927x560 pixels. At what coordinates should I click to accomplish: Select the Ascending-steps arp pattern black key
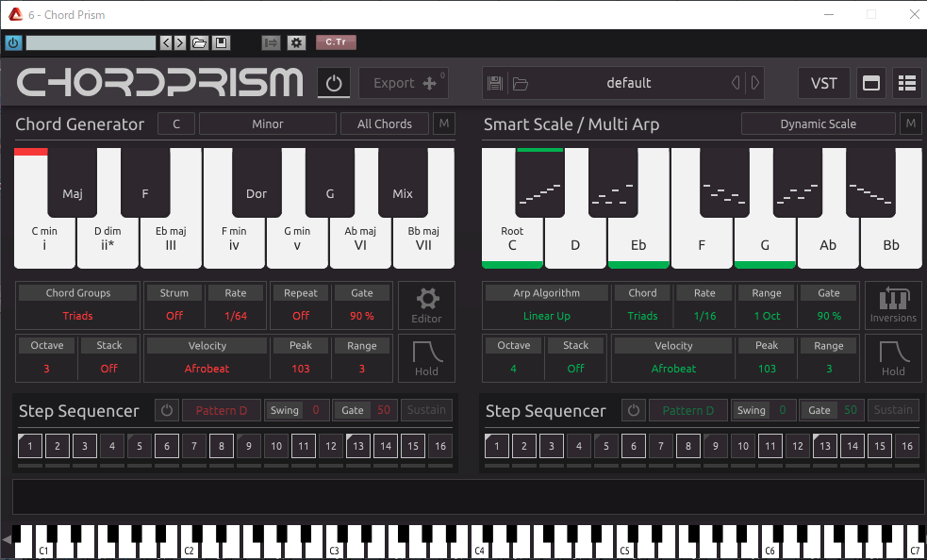point(539,182)
